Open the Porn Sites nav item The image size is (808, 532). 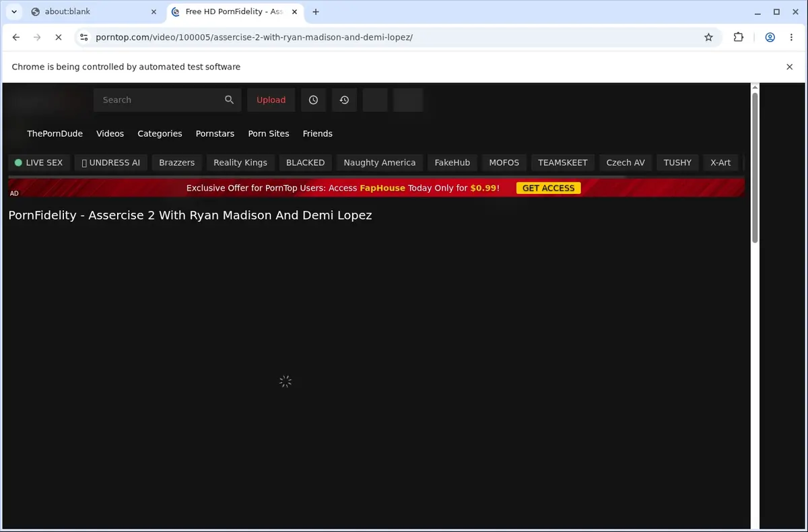tap(269, 133)
